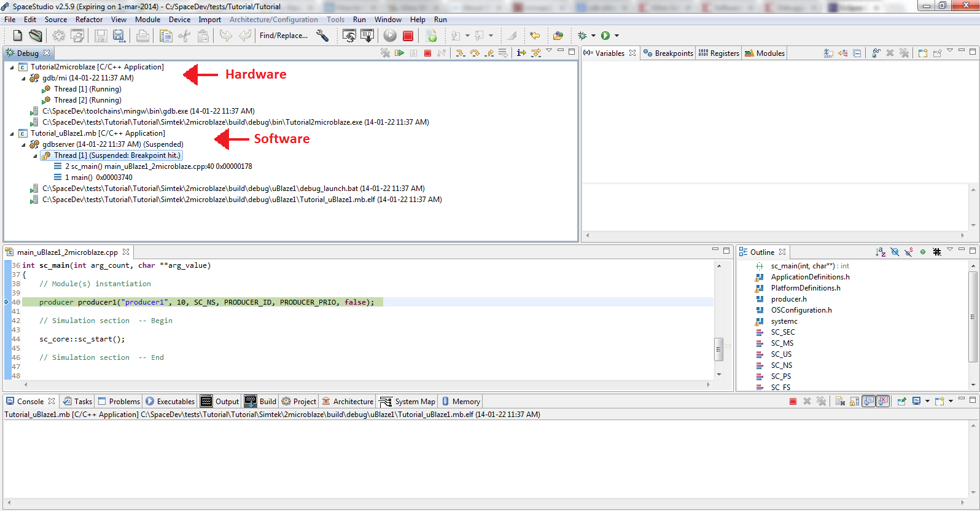
Task: Switch to the Executables tab
Action: tap(170, 402)
